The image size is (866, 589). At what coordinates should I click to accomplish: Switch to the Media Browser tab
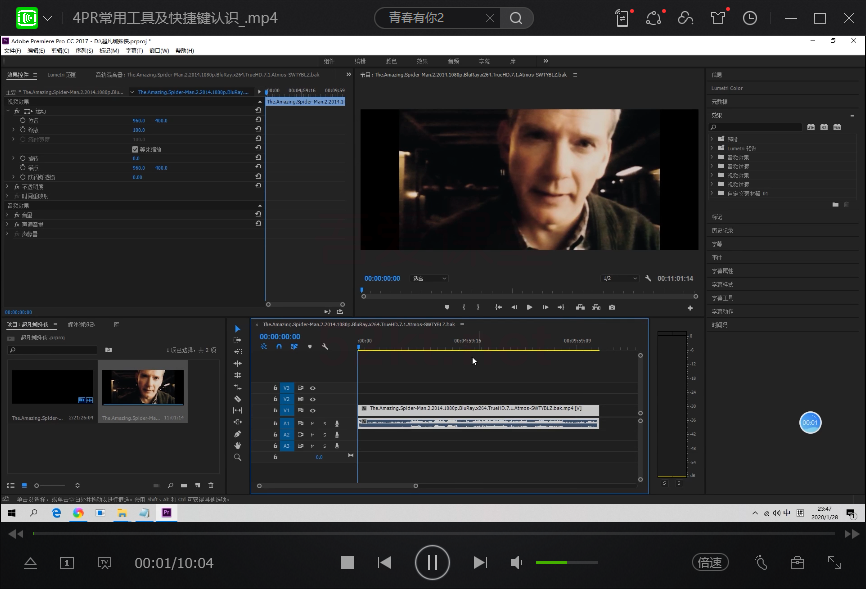point(81,324)
